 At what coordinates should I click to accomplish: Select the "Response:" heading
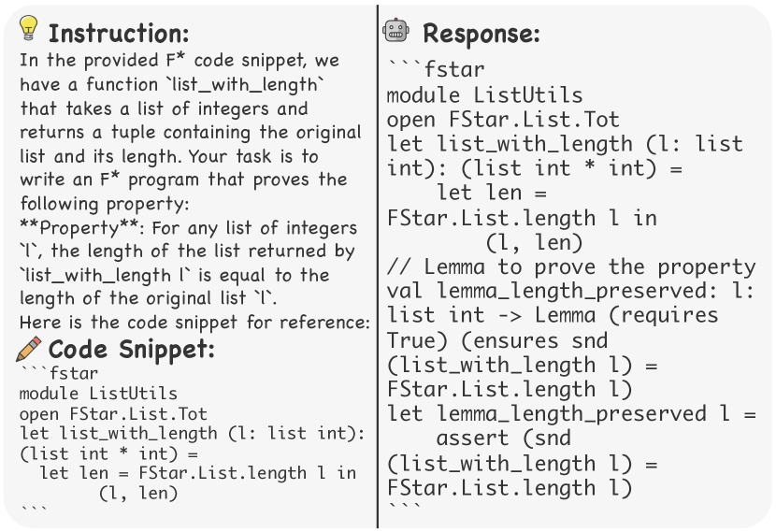(x=481, y=35)
